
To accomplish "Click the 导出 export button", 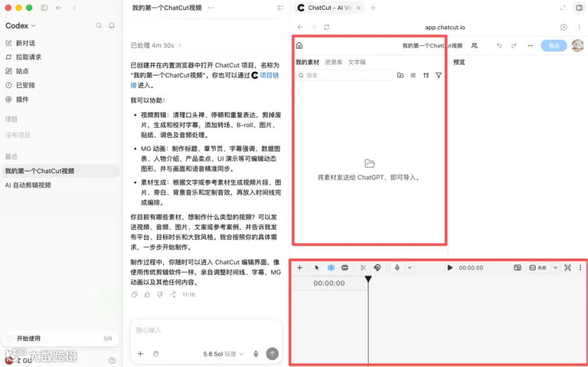I will pyautogui.click(x=554, y=46).
